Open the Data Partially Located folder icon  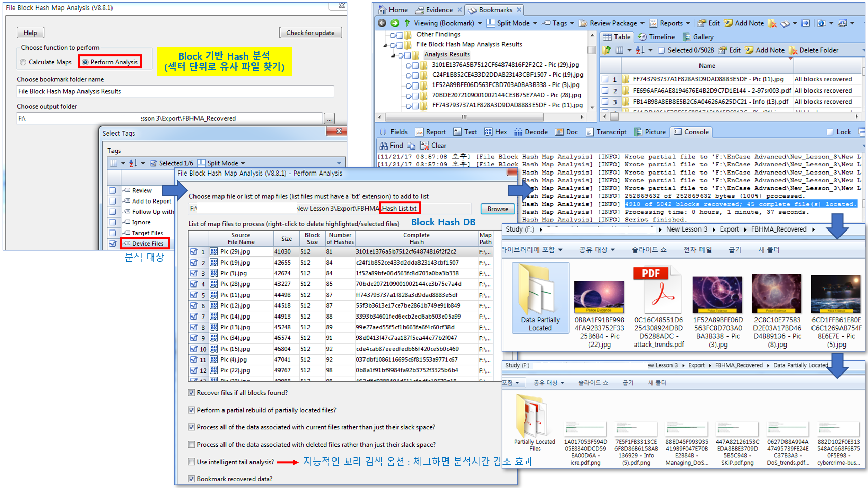click(x=540, y=290)
